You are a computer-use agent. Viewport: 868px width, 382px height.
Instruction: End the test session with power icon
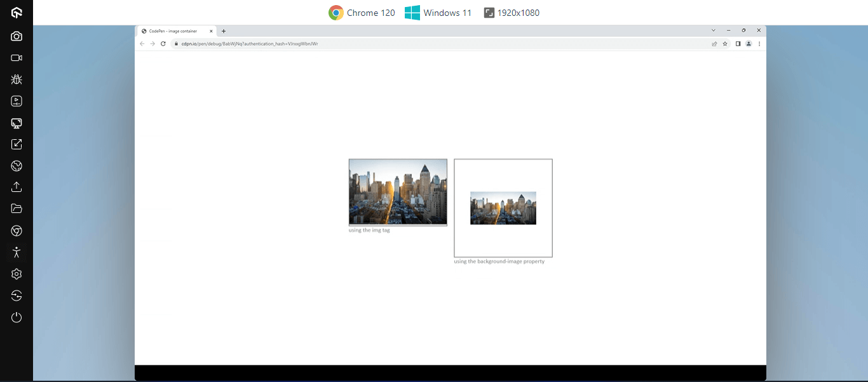(x=16, y=317)
